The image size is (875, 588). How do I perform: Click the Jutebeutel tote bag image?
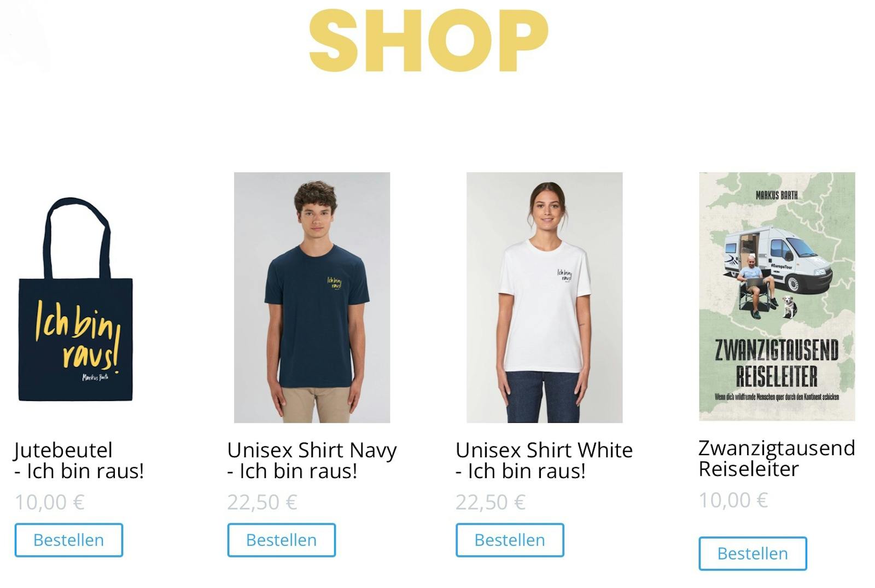pos(75,299)
